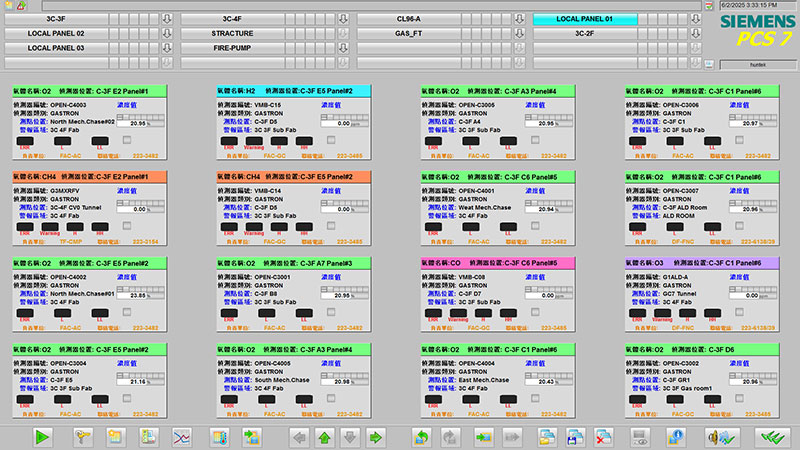Viewport: 800px width, 450px height.
Task: Click the STRACTURE area button
Action: (232, 33)
